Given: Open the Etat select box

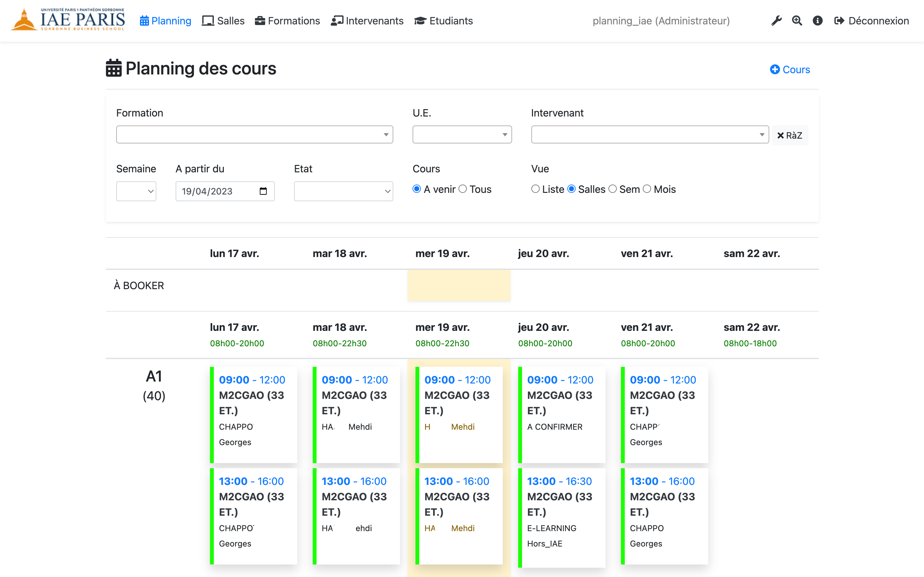Looking at the screenshot, I should (343, 191).
